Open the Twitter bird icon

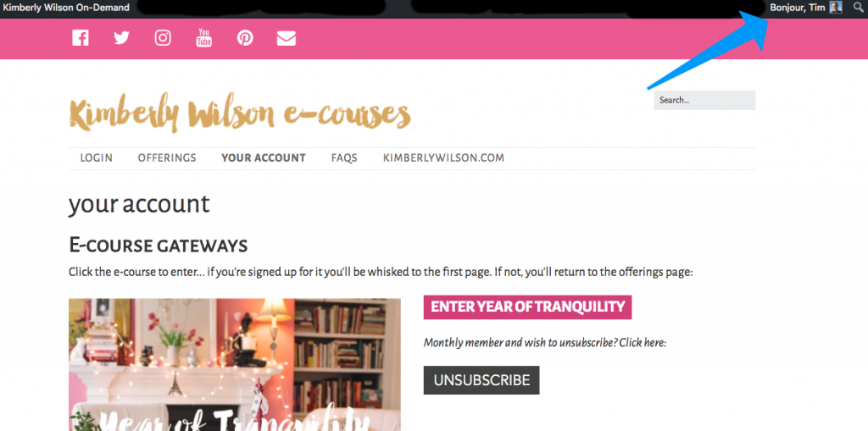tap(121, 38)
